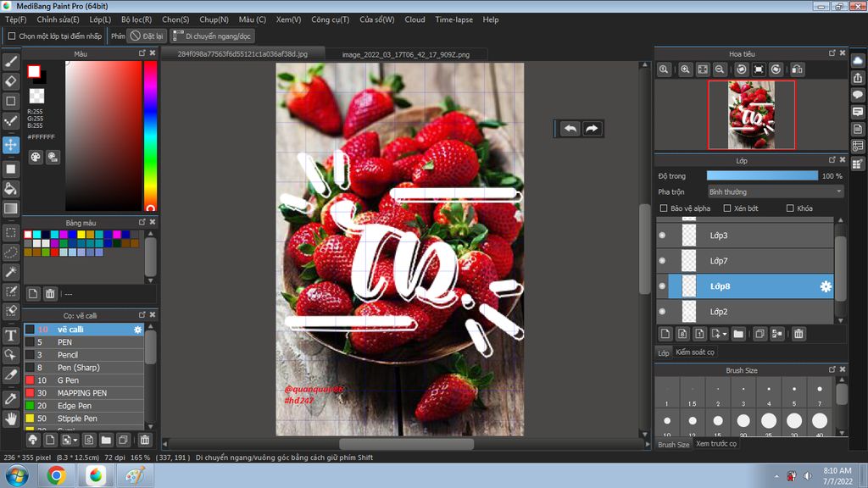Image resolution: width=868 pixels, height=488 pixels.
Task: Toggle 'Chọn một lớp tại điểm nhấp' checkbox
Action: click(x=12, y=36)
